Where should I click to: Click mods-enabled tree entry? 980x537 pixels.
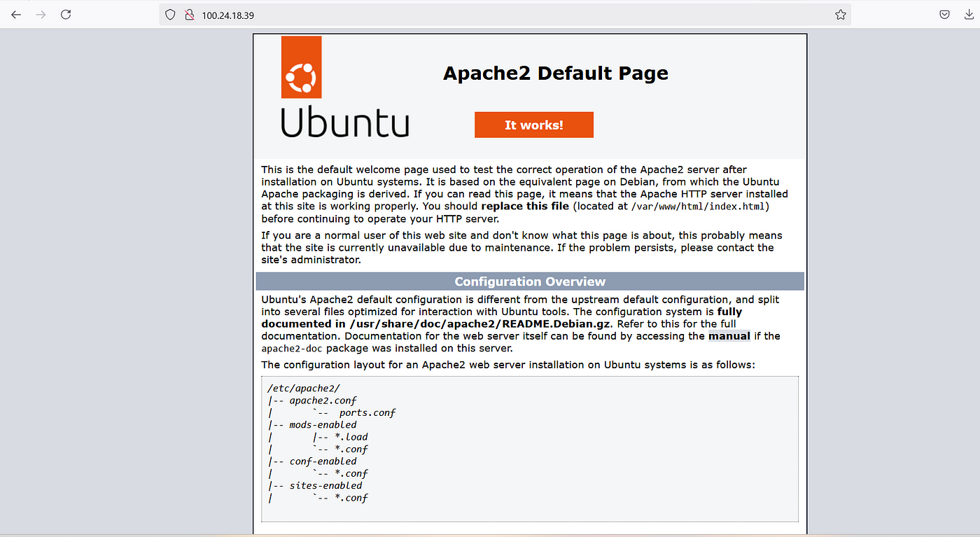tap(323, 424)
